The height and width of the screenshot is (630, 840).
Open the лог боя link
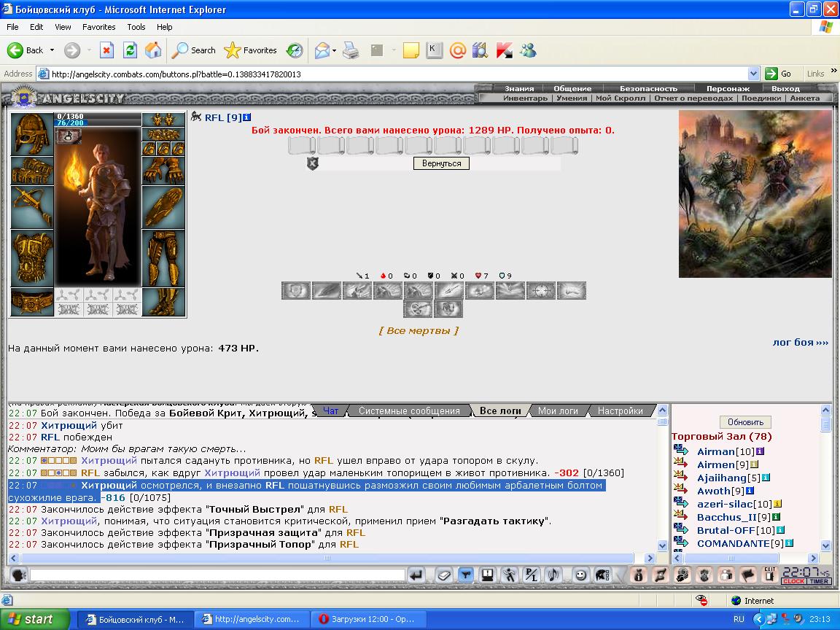(x=801, y=342)
